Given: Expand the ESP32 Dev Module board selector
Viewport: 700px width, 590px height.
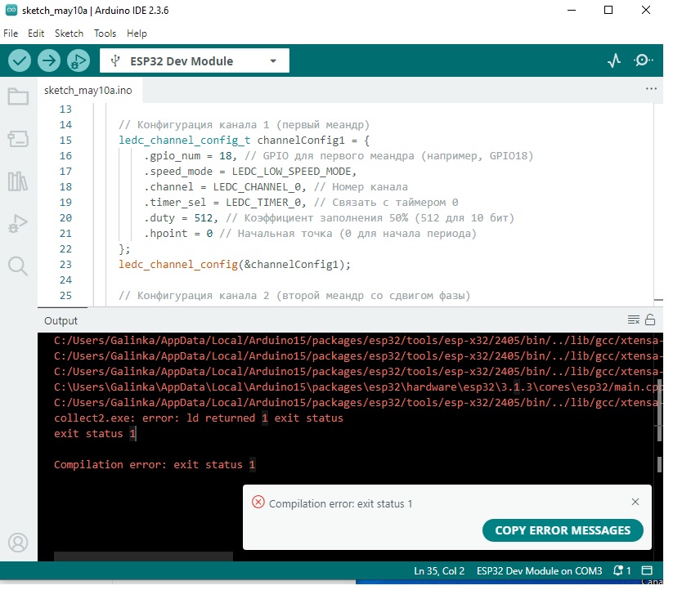Looking at the screenshot, I should point(194,60).
